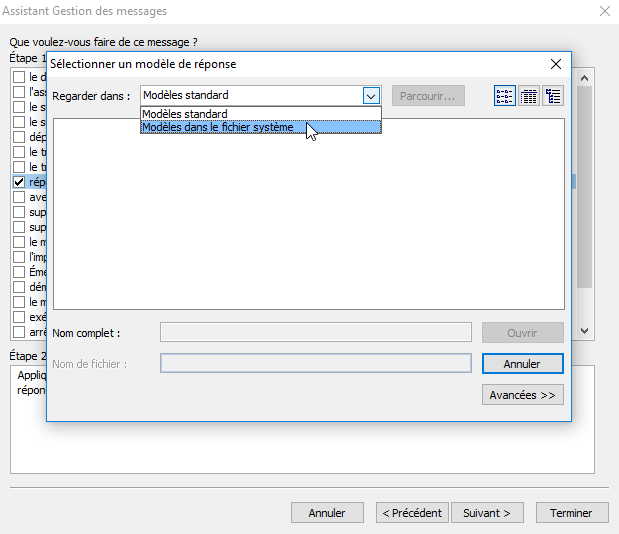
Task: Go back with < Précédent button
Action: click(412, 513)
